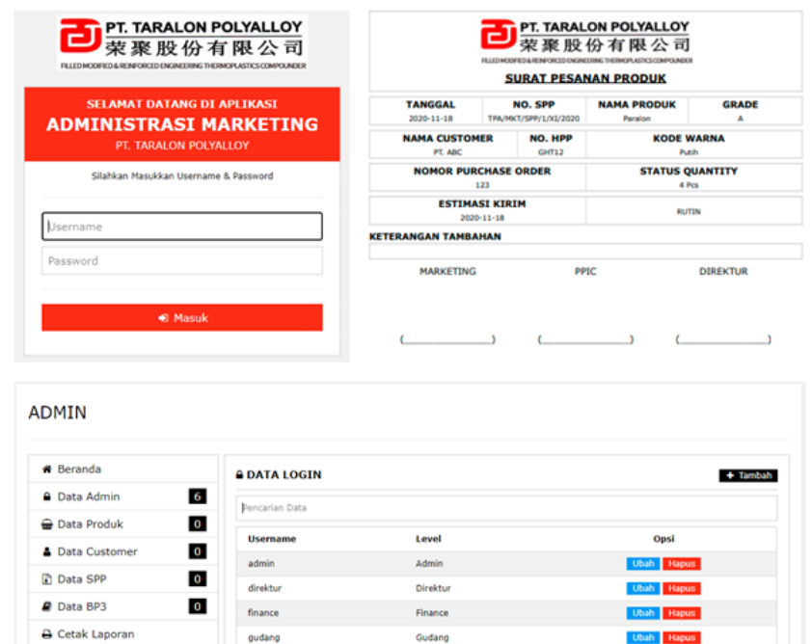Select the 'direktur' username cell

click(x=264, y=588)
